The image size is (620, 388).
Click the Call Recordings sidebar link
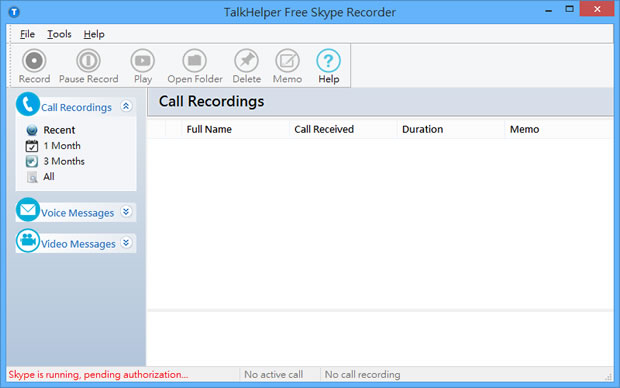pyautogui.click(x=76, y=108)
